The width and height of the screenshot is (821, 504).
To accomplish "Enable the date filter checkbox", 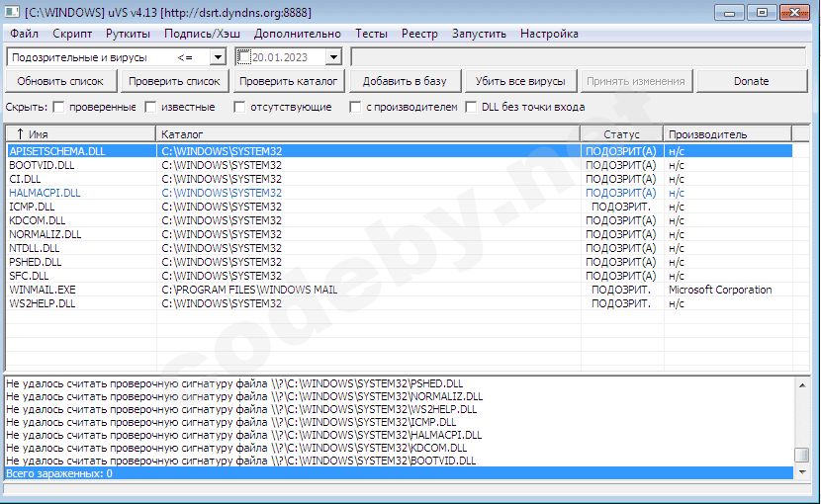I will 244,57.
